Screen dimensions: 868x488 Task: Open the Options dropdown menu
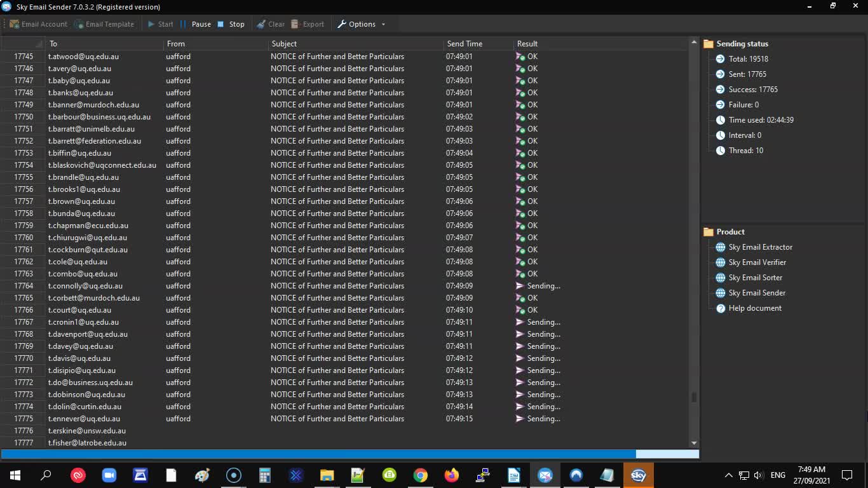362,24
